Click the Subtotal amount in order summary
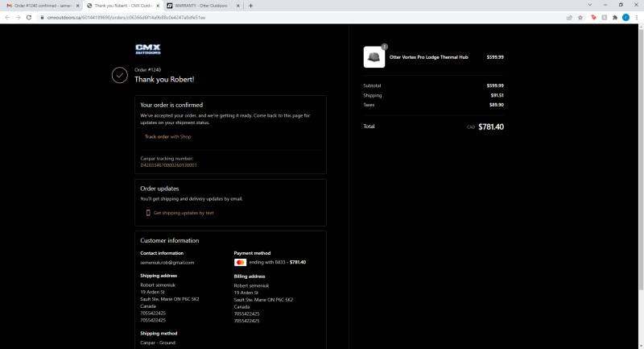The height and width of the screenshot is (349, 644). click(495, 86)
